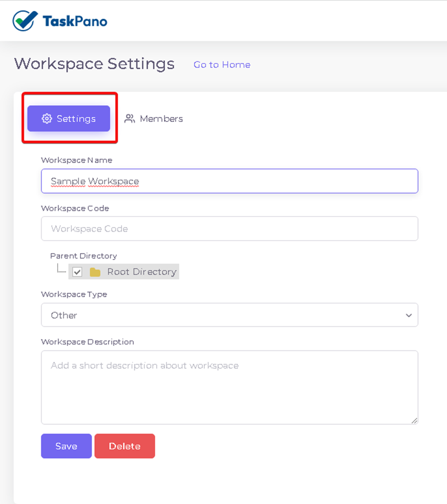Follow the Go to Home link

222,65
